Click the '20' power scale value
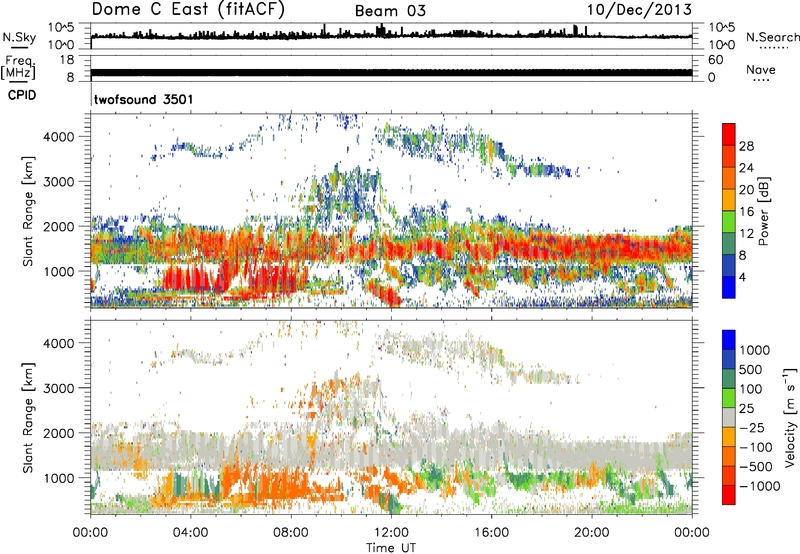The width and height of the screenshot is (800, 554). (x=746, y=190)
